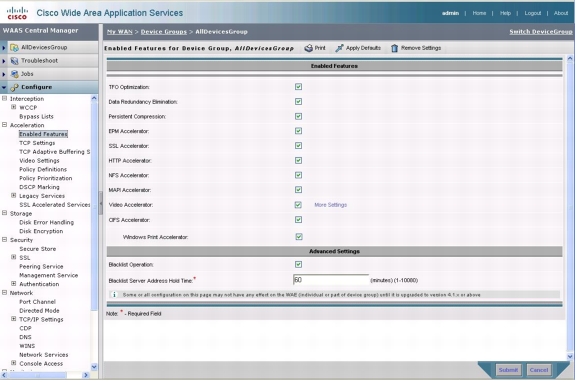Screen dimensions: 577x382
Task: Expand the Console Access node
Action: coord(14,363)
